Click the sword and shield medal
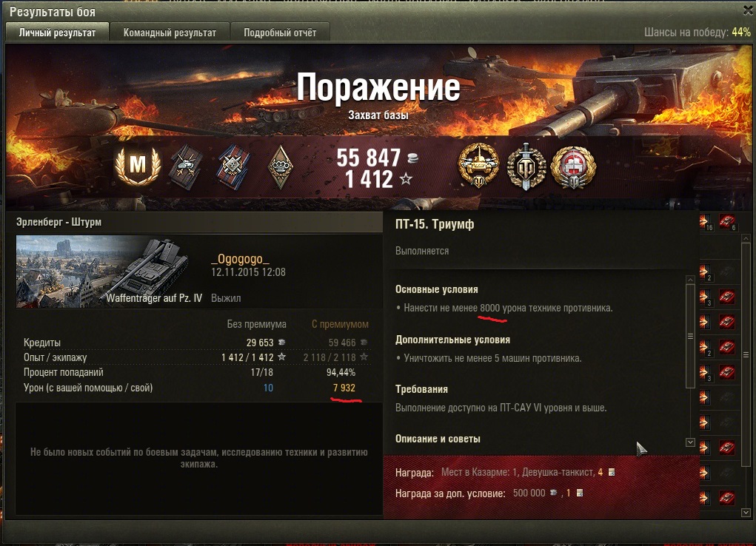Screen dimensions: 756x546 pos(526,166)
